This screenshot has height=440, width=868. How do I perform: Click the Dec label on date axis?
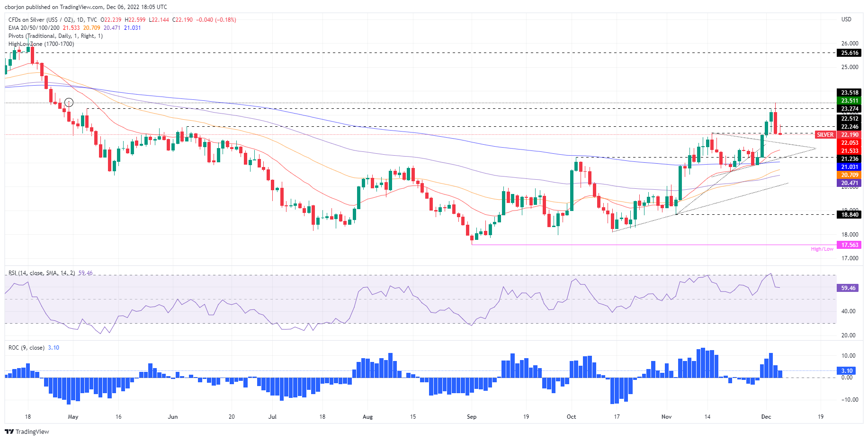(766, 417)
